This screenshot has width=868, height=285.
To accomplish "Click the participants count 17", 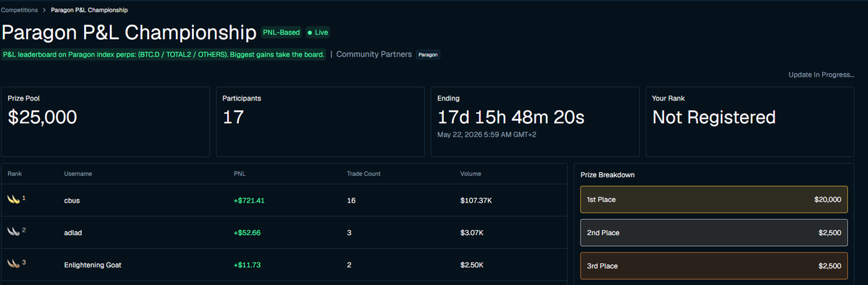I will (233, 117).
